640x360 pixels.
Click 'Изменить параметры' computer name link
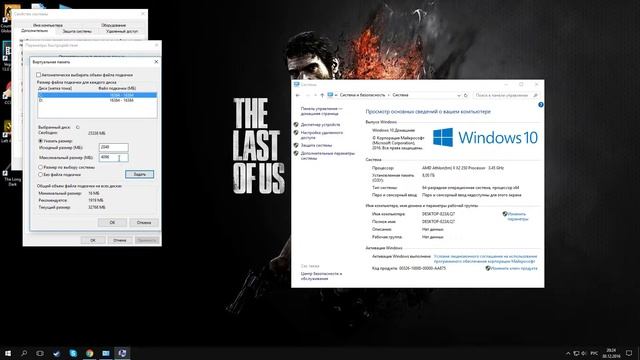coord(517,216)
